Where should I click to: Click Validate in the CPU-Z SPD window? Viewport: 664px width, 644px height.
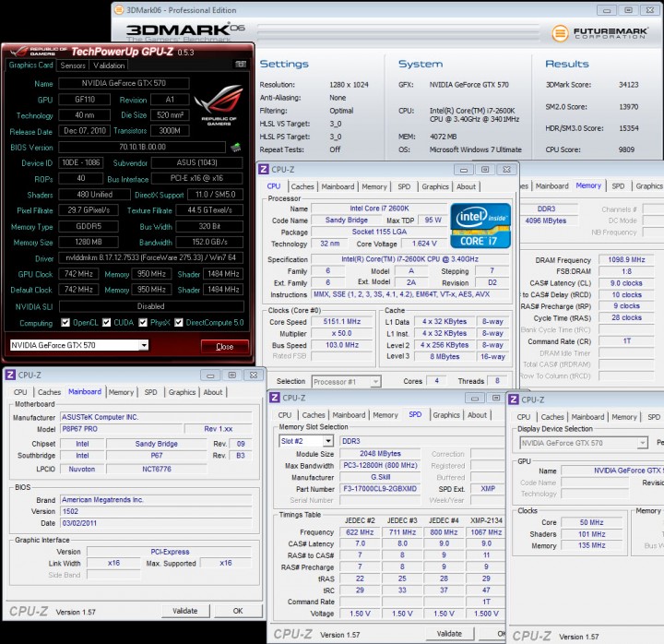click(x=449, y=634)
